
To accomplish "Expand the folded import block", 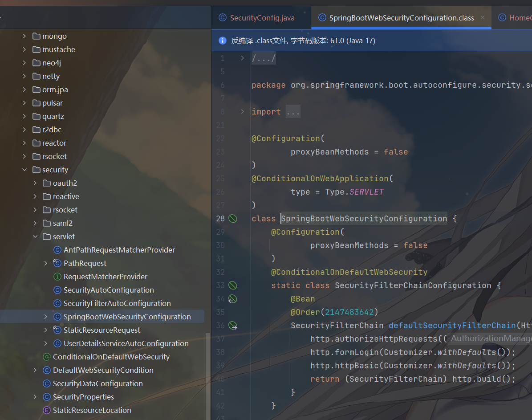I will 242,112.
